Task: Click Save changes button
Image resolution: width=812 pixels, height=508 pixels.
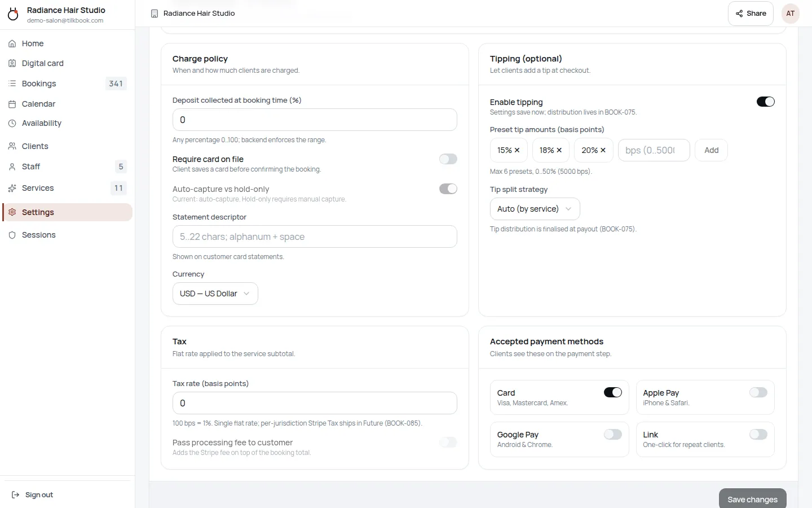Action: click(x=752, y=499)
